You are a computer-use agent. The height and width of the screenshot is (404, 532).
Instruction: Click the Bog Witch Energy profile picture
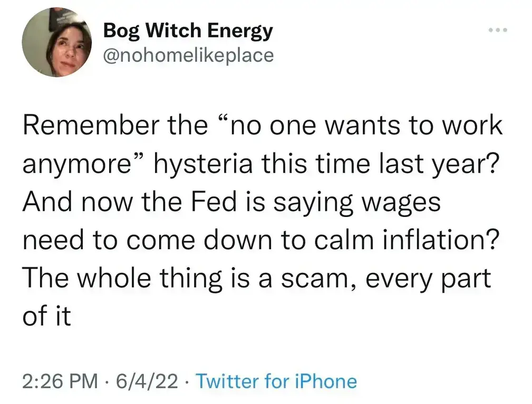click(56, 42)
